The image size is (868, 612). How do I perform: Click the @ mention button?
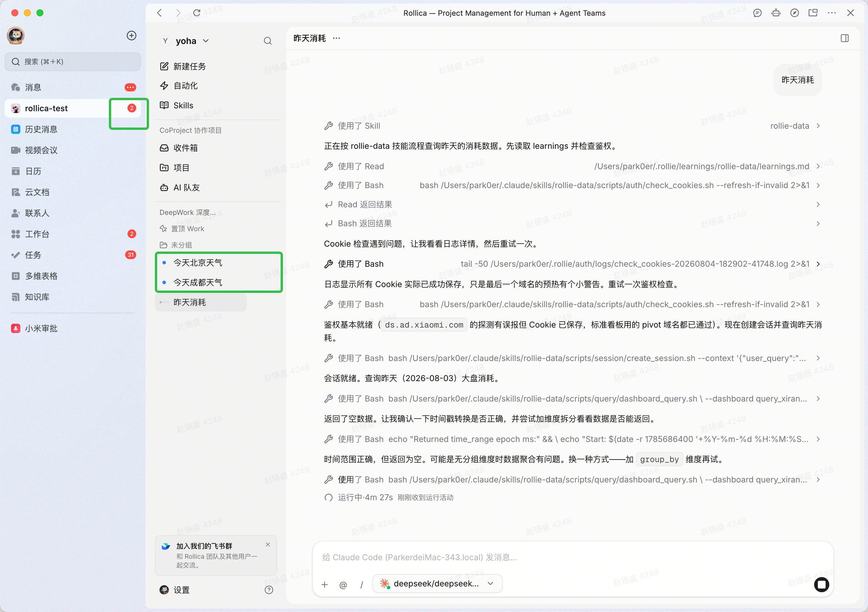click(x=343, y=585)
